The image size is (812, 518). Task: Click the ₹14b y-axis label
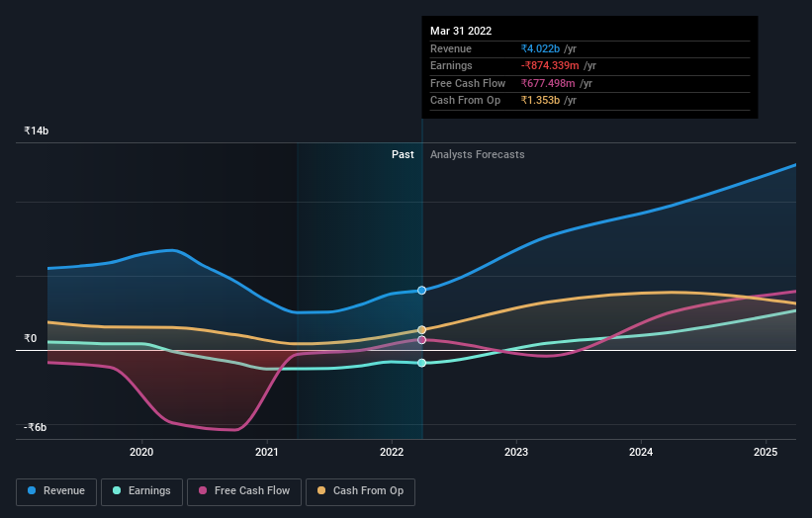click(x=37, y=130)
